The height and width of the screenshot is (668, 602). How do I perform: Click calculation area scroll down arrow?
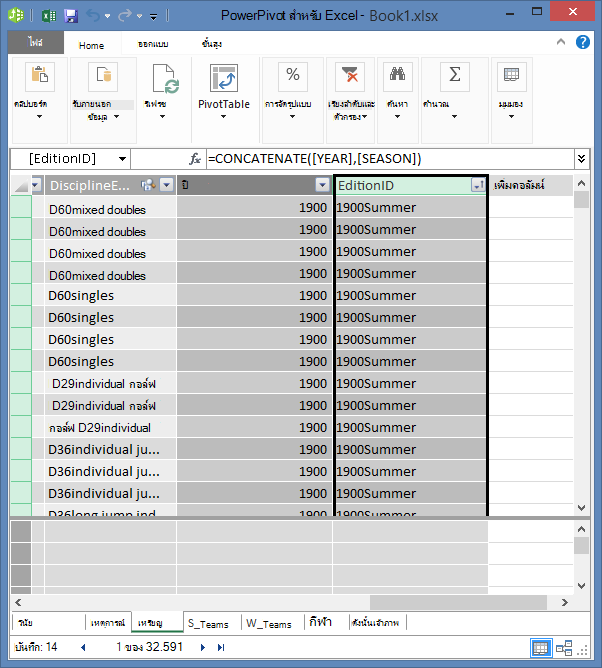[581, 586]
